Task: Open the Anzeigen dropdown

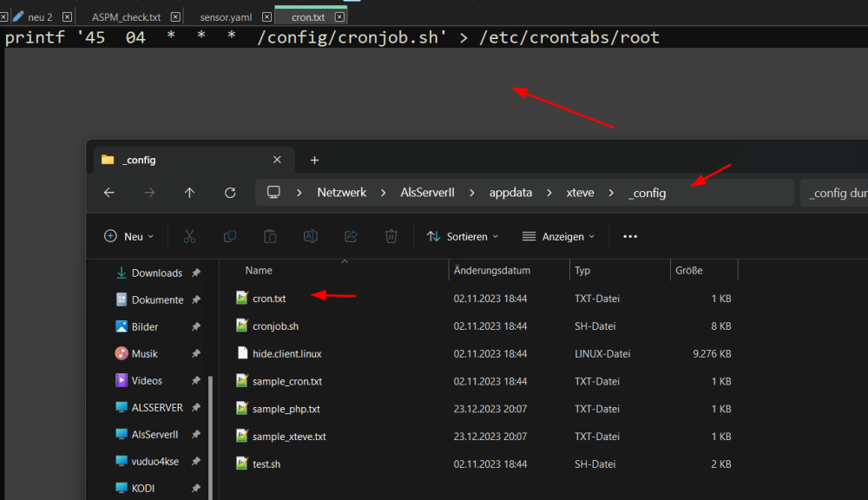Action: click(x=558, y=236)
